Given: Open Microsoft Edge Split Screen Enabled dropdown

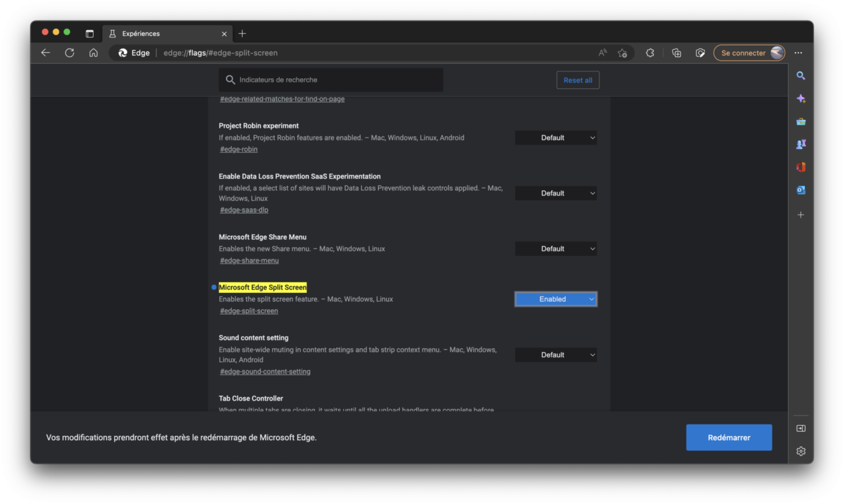Looking at the screenshot, I should pyautogui.click(x=555, y=299).
